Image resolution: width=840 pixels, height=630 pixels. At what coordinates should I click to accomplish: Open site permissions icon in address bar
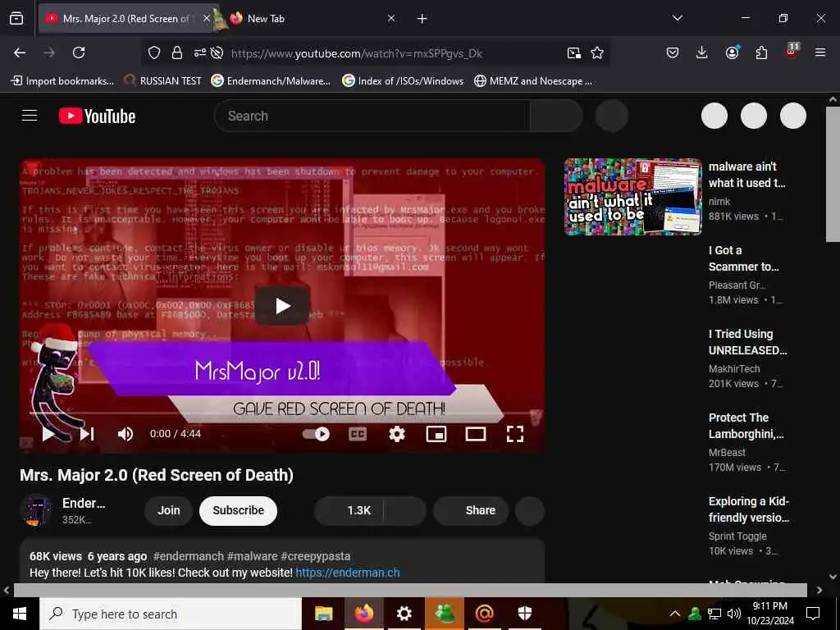[200, 52]
